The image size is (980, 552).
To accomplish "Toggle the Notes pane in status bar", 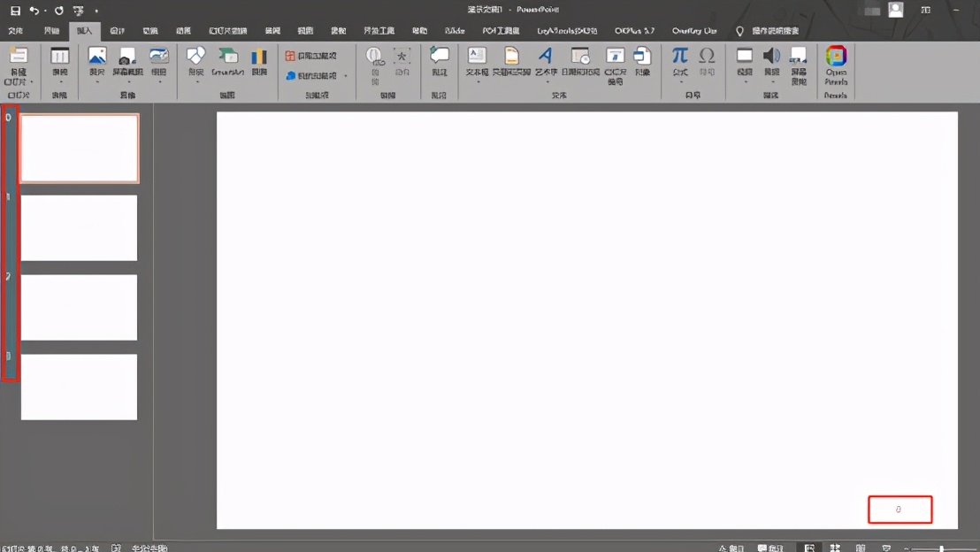I will point(731,548).
